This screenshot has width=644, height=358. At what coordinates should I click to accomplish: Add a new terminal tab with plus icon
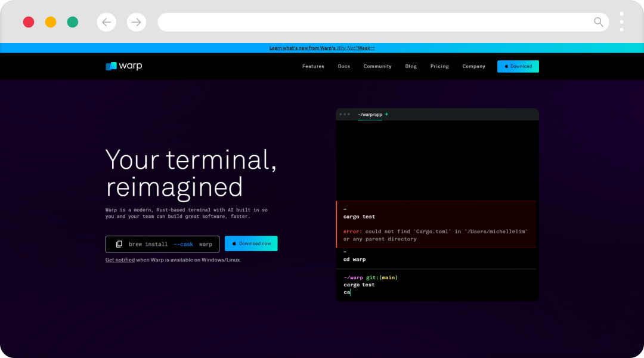pos(386,115)
